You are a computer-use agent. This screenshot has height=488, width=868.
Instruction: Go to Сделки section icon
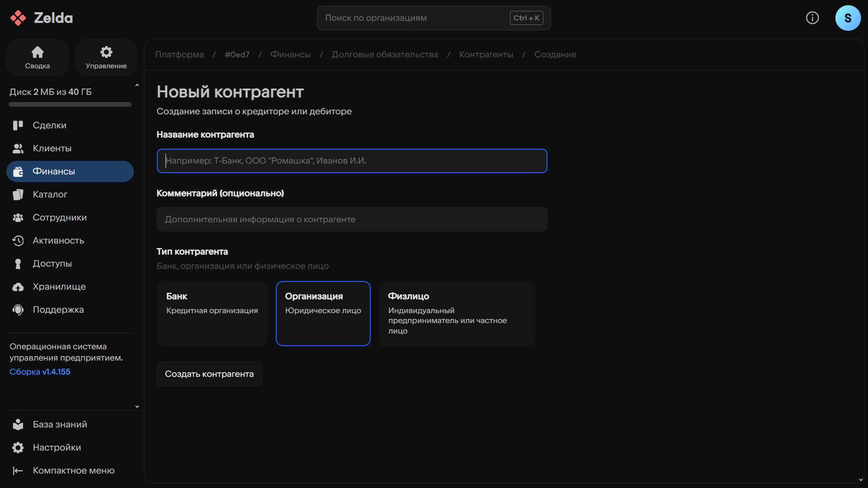[x=18, y=125]
